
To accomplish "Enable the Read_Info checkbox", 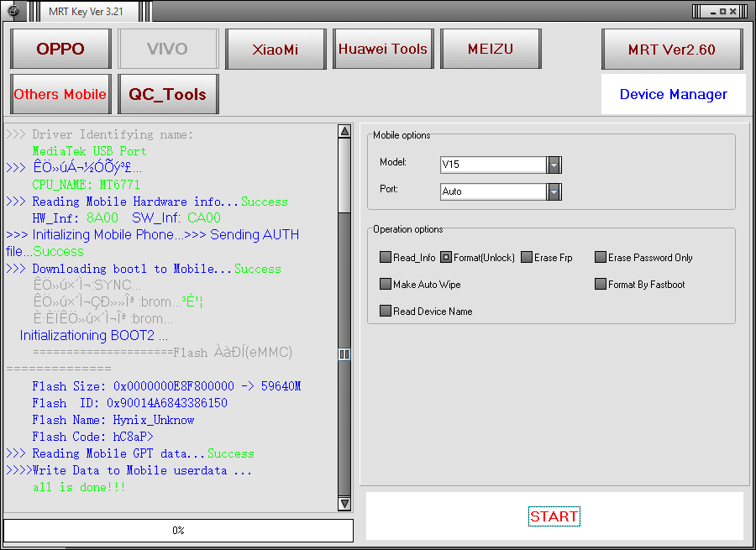I will [x=386, y=258].
